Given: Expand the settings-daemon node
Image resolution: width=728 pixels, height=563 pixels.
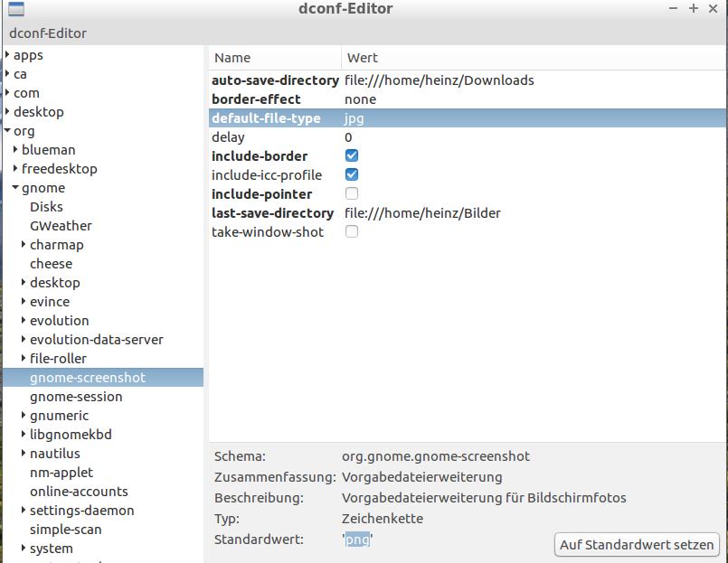Looking at the screenshot, I should tap(24, 510).
